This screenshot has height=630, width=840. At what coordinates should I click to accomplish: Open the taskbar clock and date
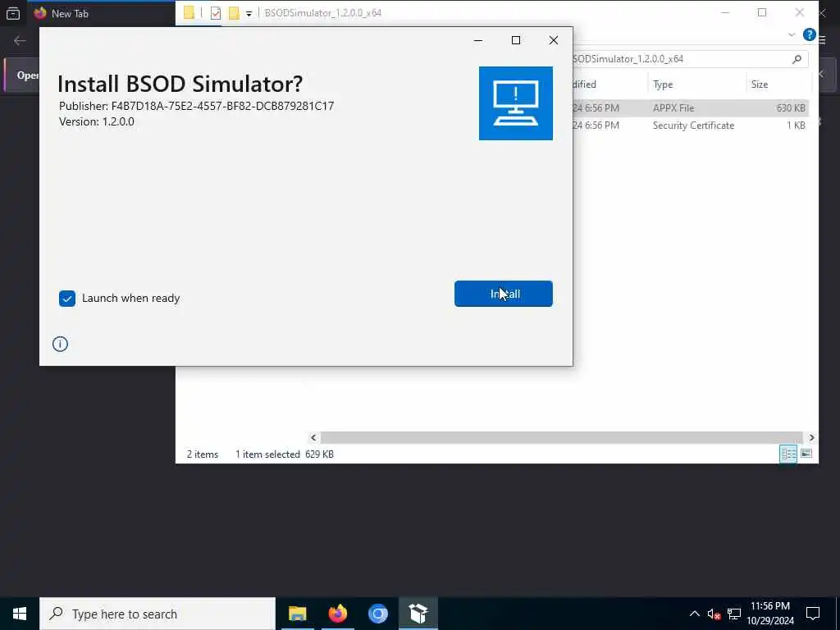pos(770,614)
